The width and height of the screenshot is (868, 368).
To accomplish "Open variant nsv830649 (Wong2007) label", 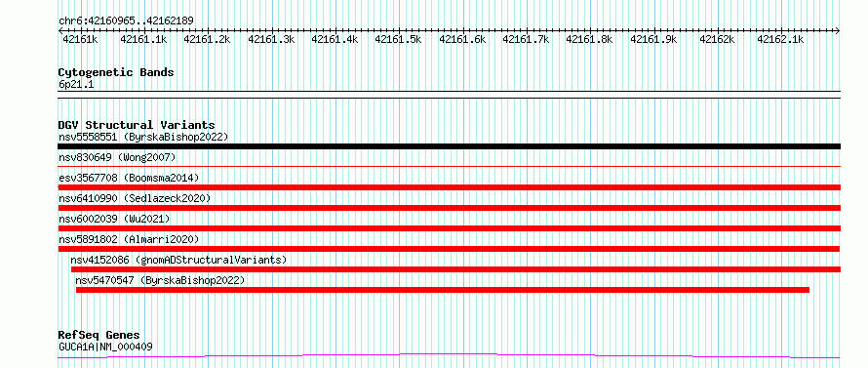I will [117, 157].
